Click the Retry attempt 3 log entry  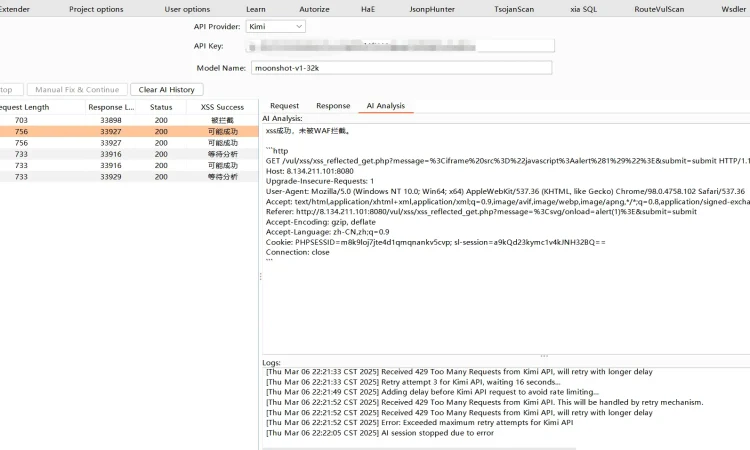[x=413, y=382]
